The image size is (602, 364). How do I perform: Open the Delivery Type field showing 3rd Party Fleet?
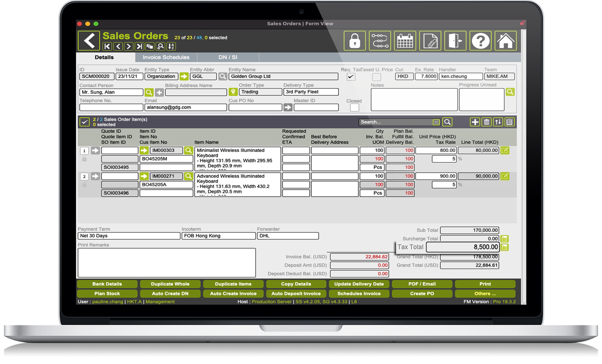click(311, 92)
